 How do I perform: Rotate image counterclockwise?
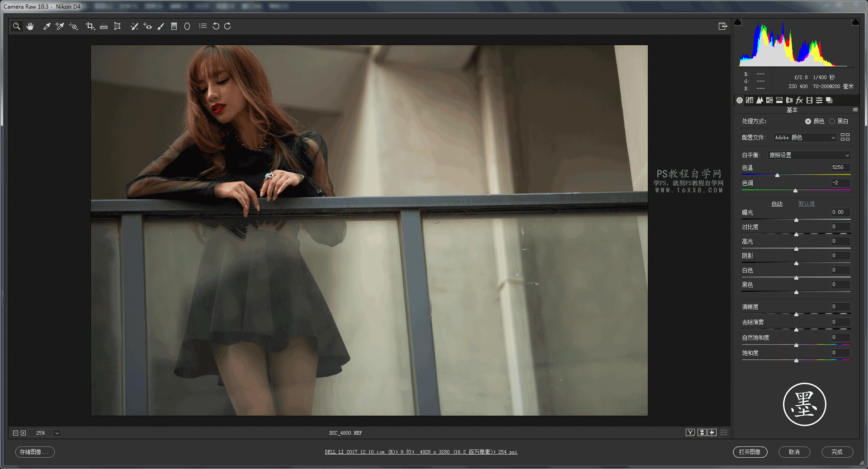coord(216,26)
